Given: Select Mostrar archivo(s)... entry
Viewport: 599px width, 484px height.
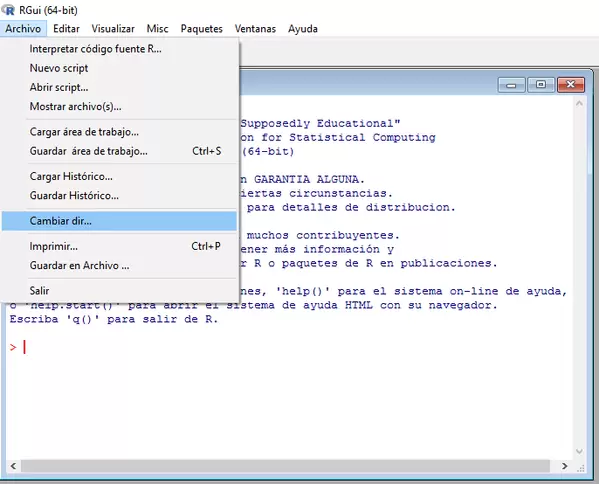Looking at the screenshot, I should click(119, 106).
